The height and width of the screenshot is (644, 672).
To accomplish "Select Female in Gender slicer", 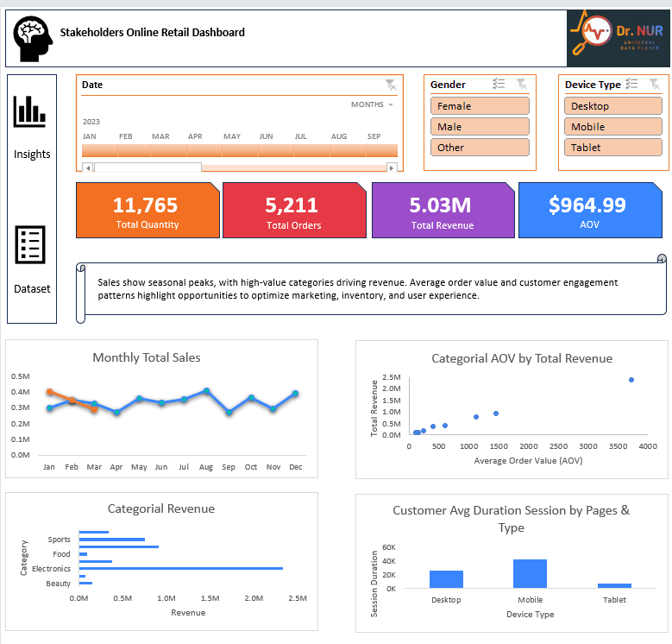I will click(480, 106).
